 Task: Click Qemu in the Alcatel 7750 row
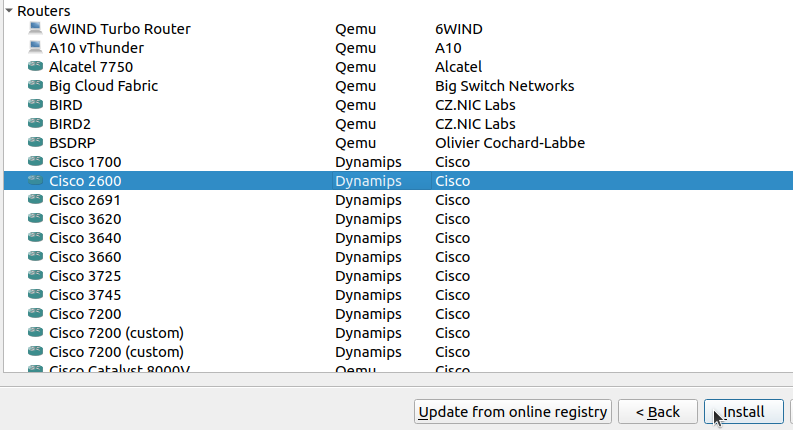point(356,67)
